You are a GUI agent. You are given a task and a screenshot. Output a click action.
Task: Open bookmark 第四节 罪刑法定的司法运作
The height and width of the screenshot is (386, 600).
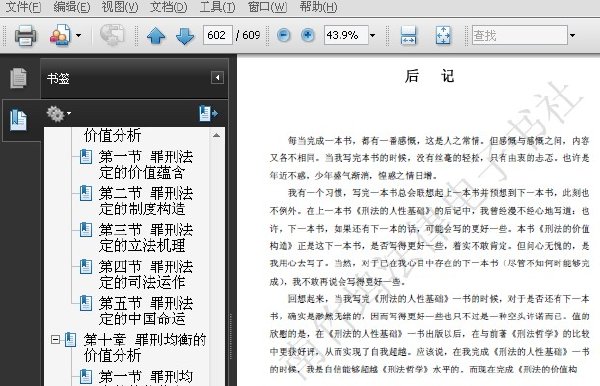[146, 274]
